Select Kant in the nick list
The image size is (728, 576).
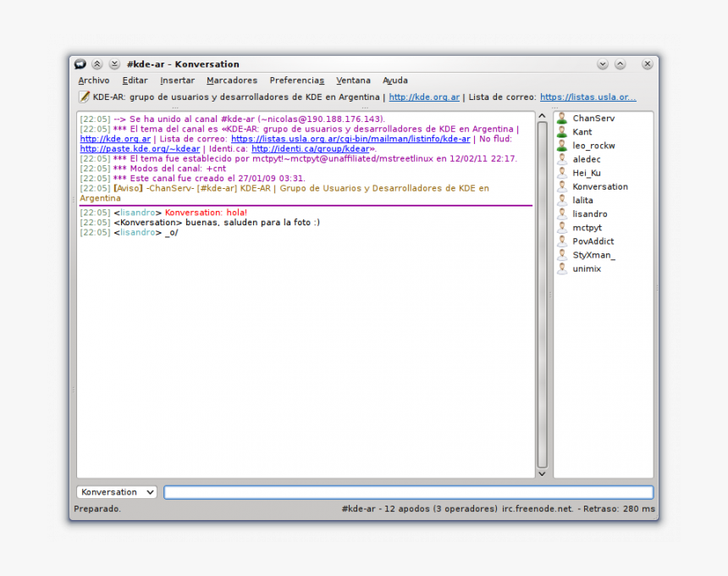tap(582, 132)
